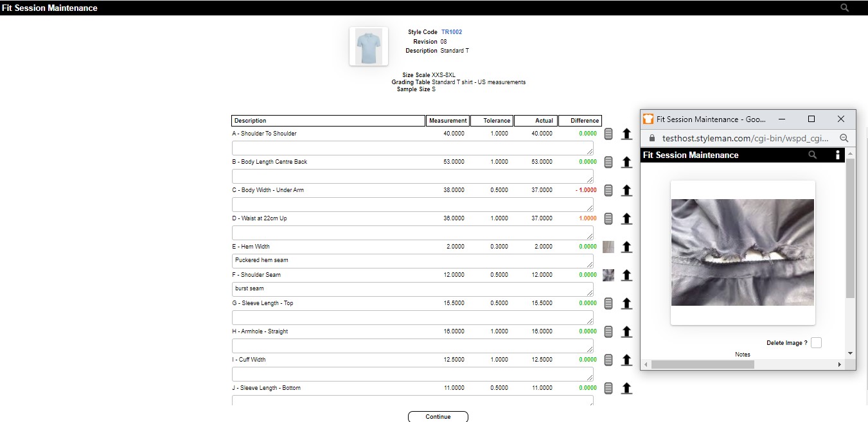The height and width of the screenshot is (422, 868).
Task: Open notes icon for Body Width Under Arm
Action: click(608, 190)
